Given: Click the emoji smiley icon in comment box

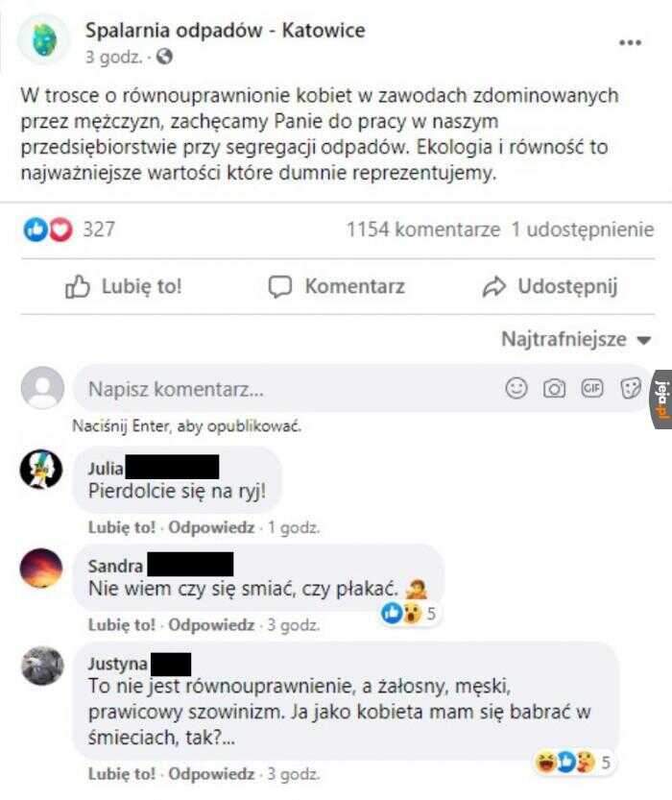Looking at the screenshot, I should [x=516, y=388].
